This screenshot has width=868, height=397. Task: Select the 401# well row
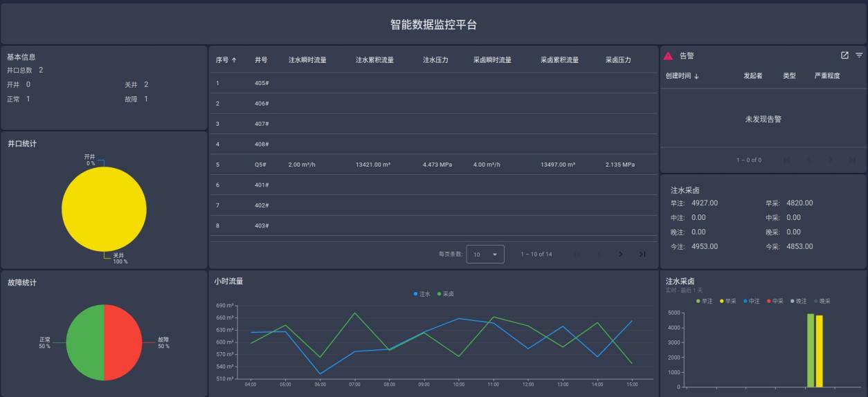(x=433, y=185)
